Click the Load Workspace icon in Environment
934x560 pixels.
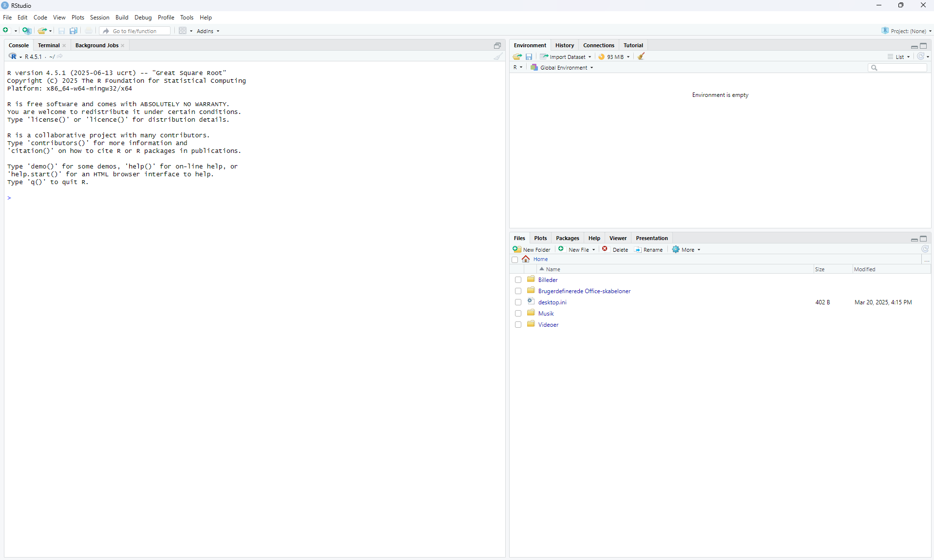click(517, 56)
